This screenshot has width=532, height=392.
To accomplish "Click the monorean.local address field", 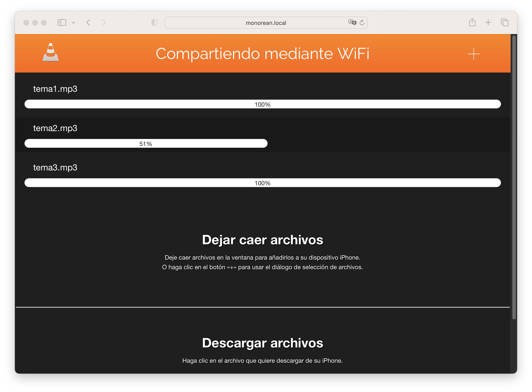I will tap(266, 23).
